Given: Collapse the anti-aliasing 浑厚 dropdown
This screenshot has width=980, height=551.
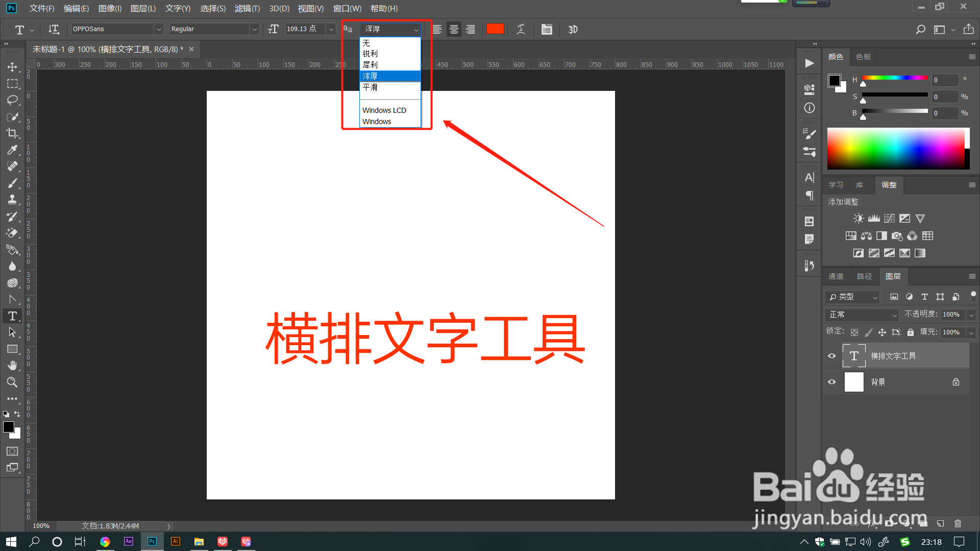Looking at the screenshot, I should click(x=416, y=30).
